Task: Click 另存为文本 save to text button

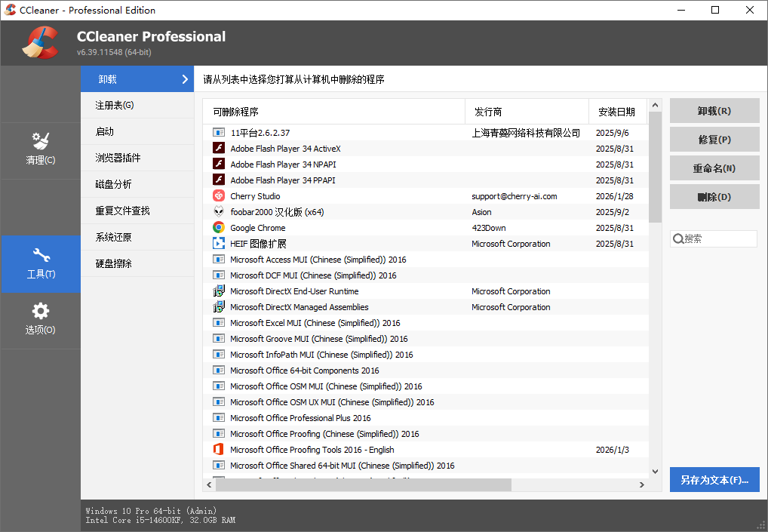Action: pyautogui.click(x=714, y=480)
